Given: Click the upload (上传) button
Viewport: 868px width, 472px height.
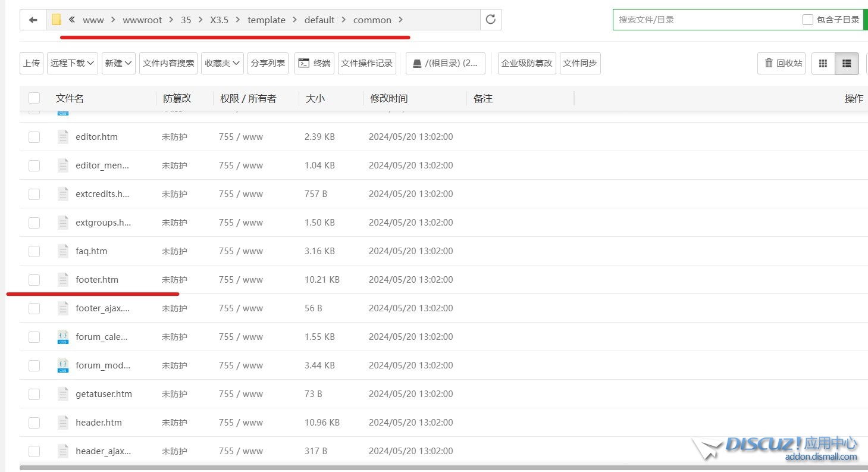Looking at the screenshot, I should point(32,63).
